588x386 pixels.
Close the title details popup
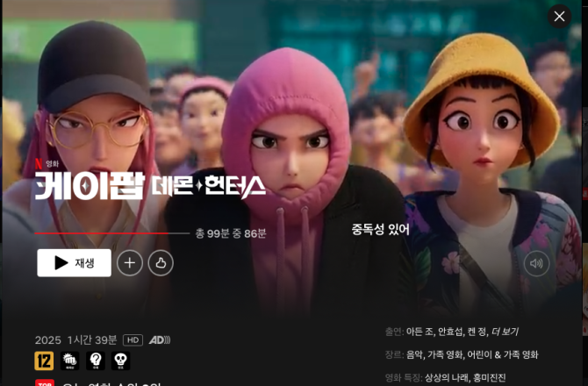560,17
